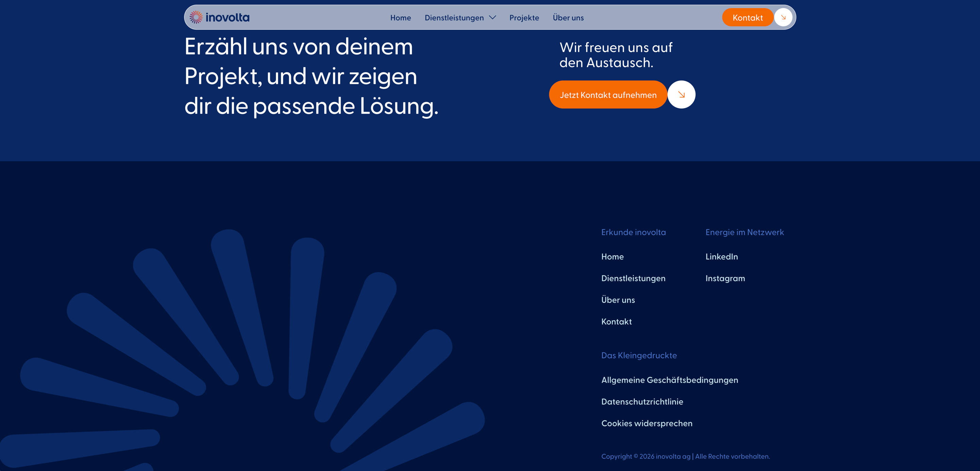Image resolution: width=980 pixels, height=471 pixels.
Task: Open Home link in the footer
Action: pyautogui.click(x=612, y=257)
